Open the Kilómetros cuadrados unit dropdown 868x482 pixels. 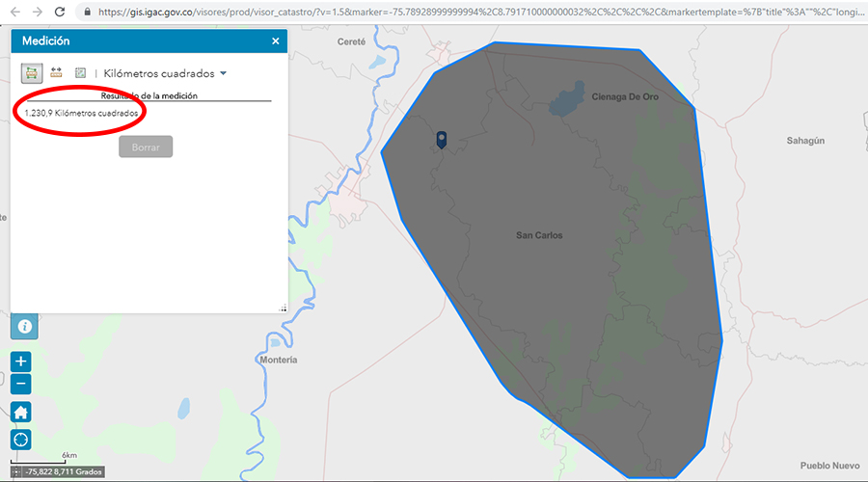[165, 73]
